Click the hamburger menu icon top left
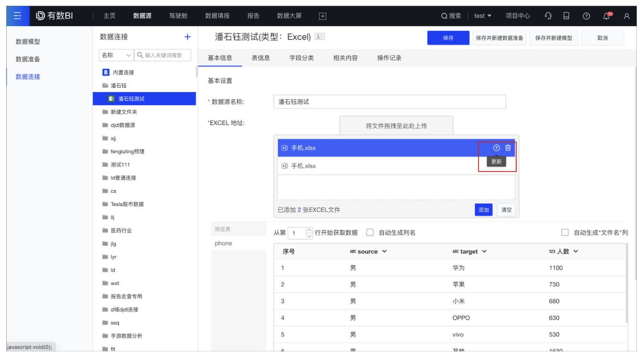 coord(18,15)
